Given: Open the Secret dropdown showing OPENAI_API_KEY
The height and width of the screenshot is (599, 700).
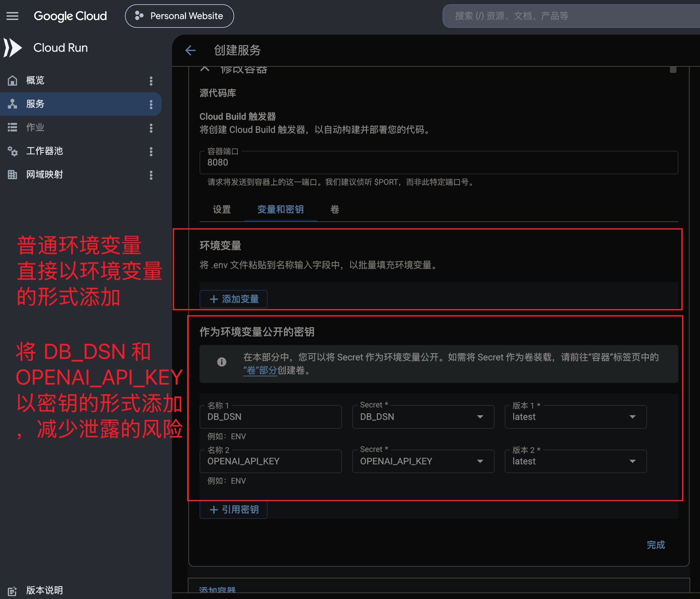Looking at the screenshot, I should 423,461.
